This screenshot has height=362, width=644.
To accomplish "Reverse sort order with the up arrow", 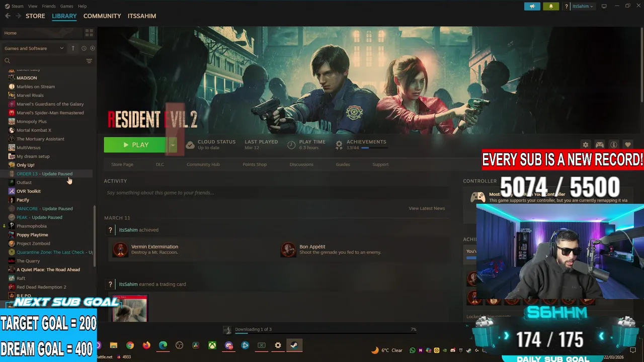I will tap(73, 48).
